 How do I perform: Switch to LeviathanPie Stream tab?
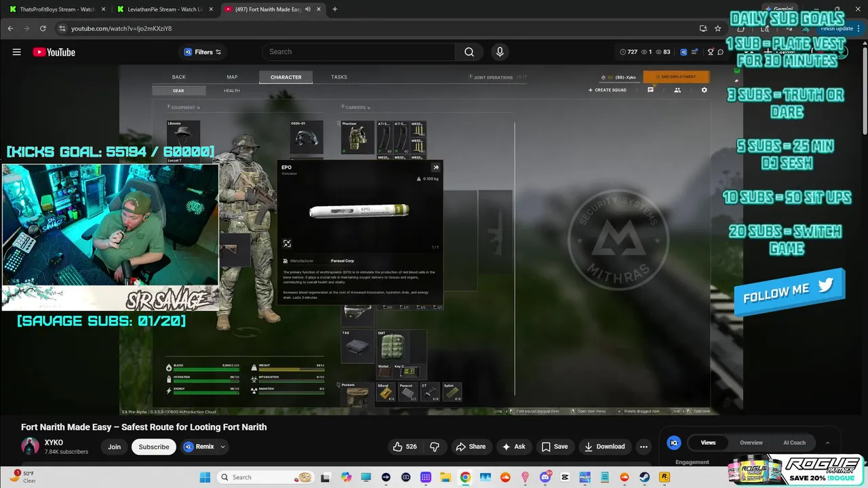click(163, 9)
